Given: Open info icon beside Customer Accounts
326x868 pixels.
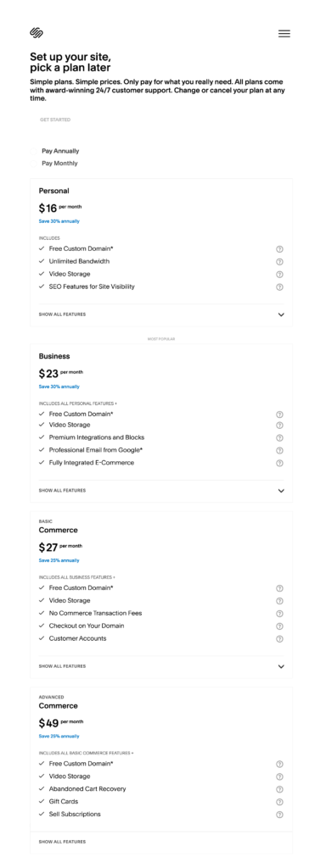Looking at the screenshot, I should (279, 639).
